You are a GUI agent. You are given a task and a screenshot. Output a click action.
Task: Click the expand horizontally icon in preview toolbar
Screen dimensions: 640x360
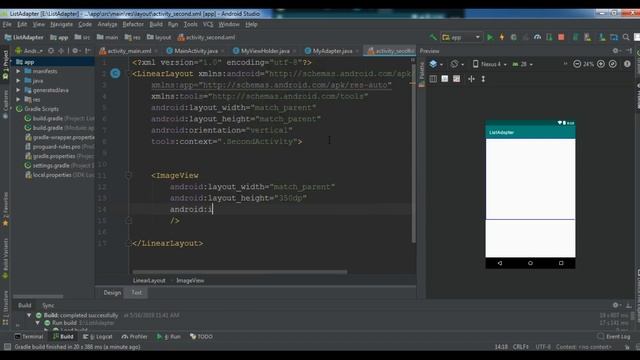pyautogui.click(x=471, y=79)
